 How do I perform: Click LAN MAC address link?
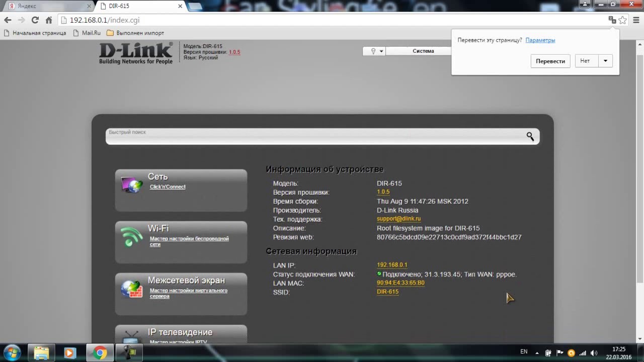400,283
